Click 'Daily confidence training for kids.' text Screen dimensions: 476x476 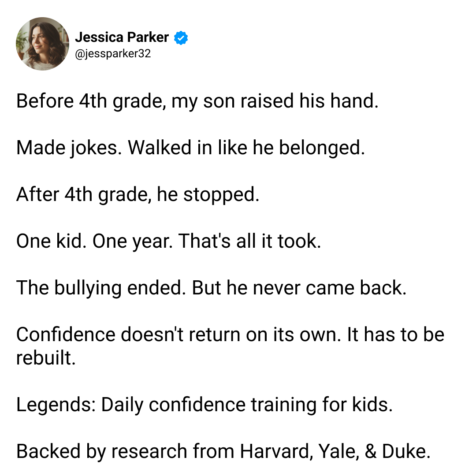(x=247, y=405)
